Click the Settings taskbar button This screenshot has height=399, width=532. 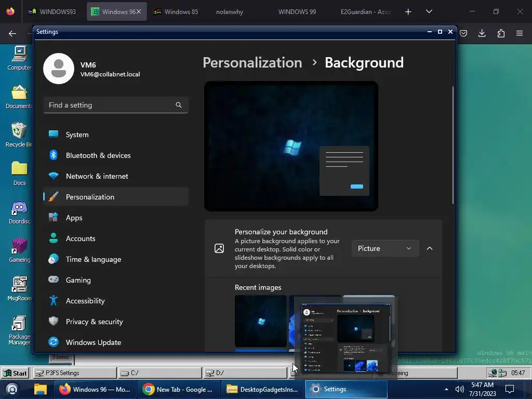click(346, 389)
